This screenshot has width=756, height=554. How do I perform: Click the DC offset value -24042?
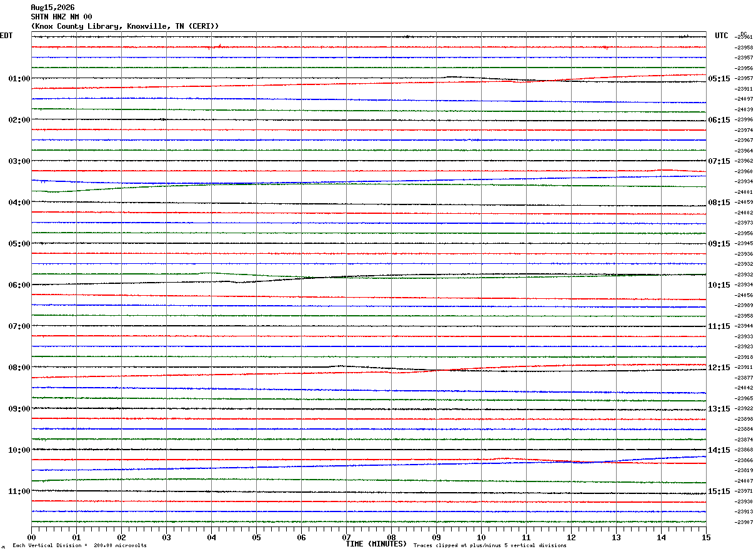click(x=744, y=388)
